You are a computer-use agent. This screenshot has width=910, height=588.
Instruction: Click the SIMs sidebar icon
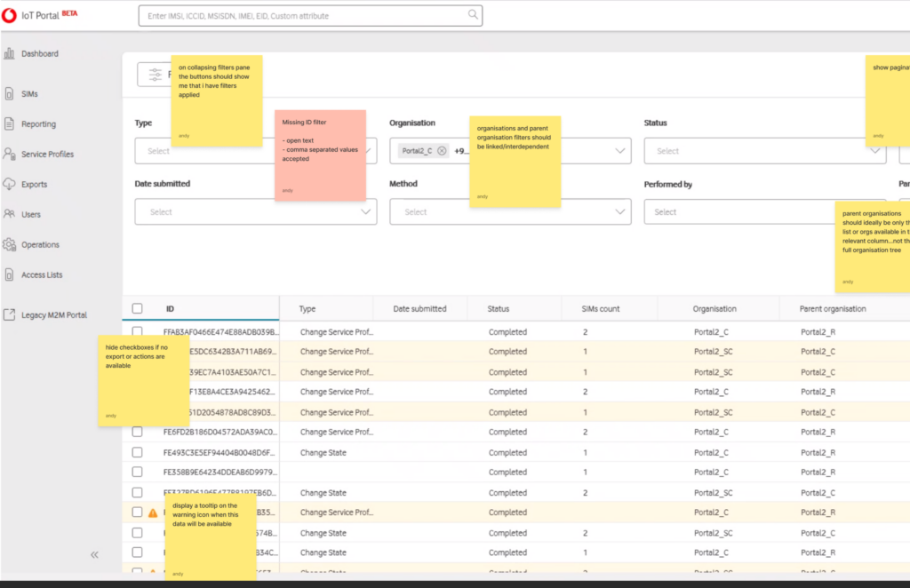point(9,93)
